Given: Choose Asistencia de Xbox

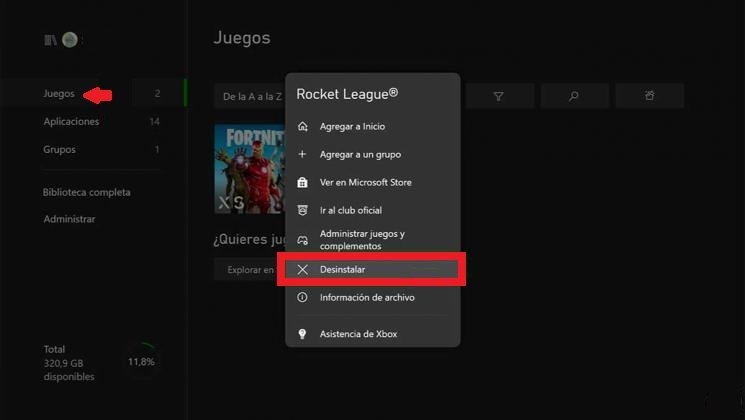Looking at the screenshot, I should [373, 334].
